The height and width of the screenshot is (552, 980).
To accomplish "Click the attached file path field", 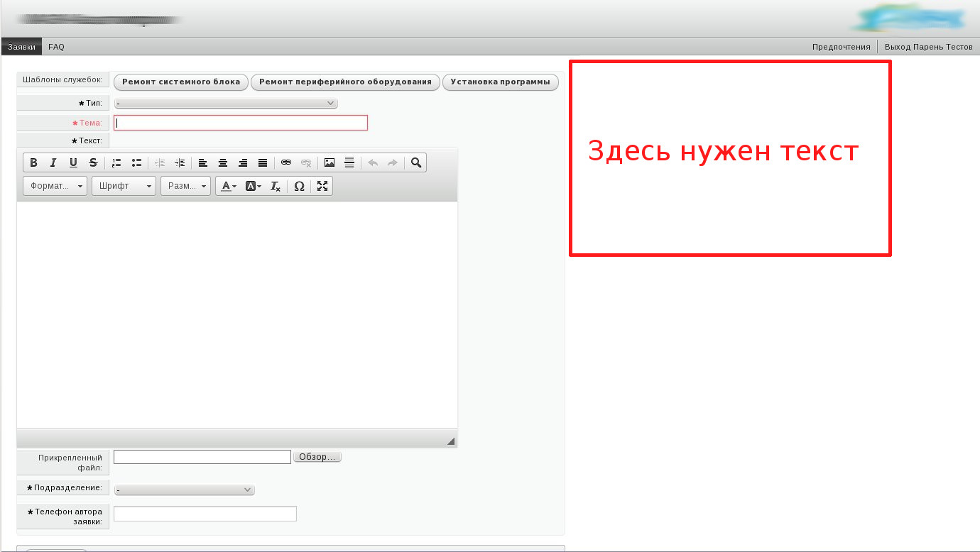I will (x=202, y=457).
